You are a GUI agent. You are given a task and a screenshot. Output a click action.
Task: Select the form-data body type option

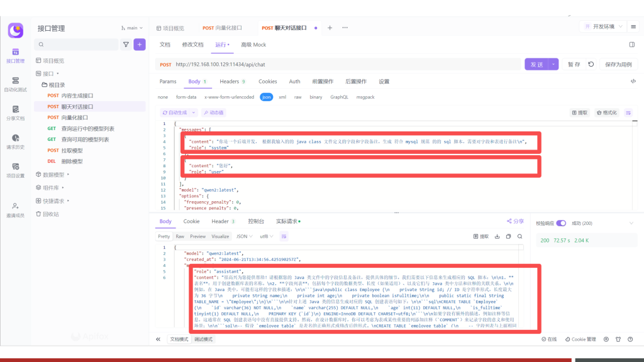pos(186,97)
